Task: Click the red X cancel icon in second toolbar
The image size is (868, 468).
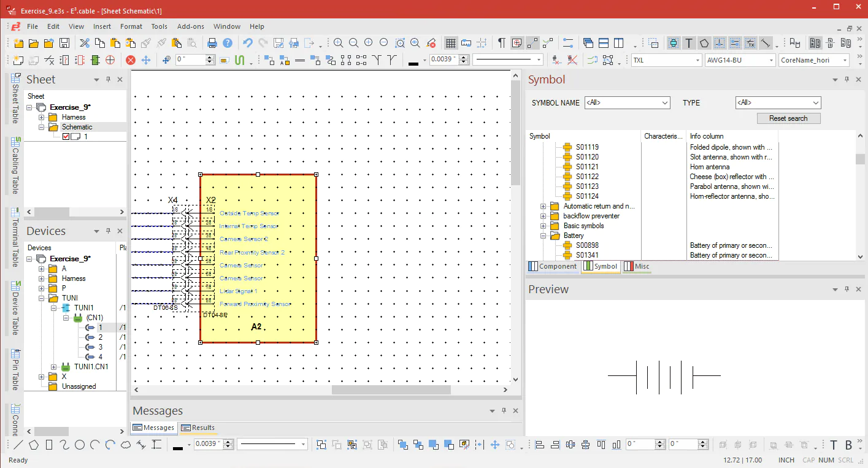Action: coord(131,60)
